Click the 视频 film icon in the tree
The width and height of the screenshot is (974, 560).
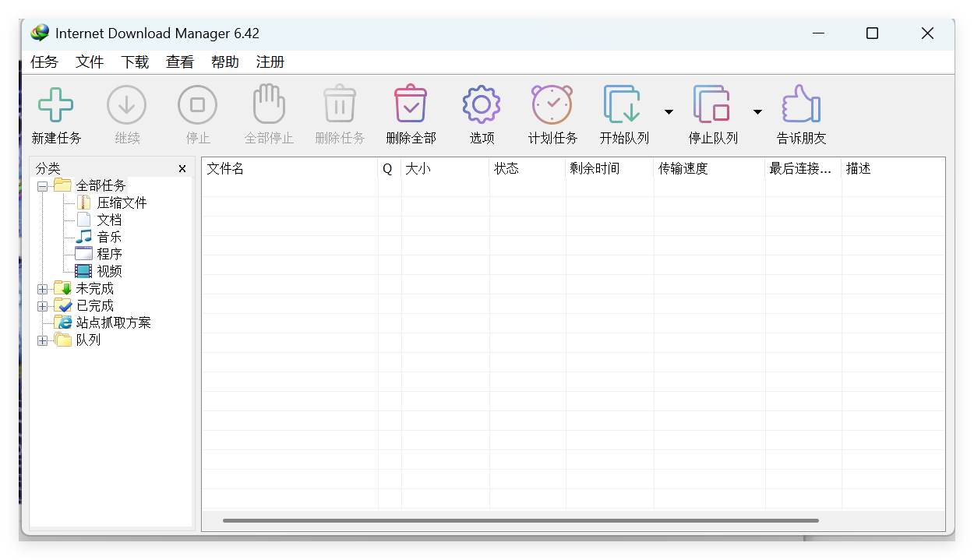83,271
